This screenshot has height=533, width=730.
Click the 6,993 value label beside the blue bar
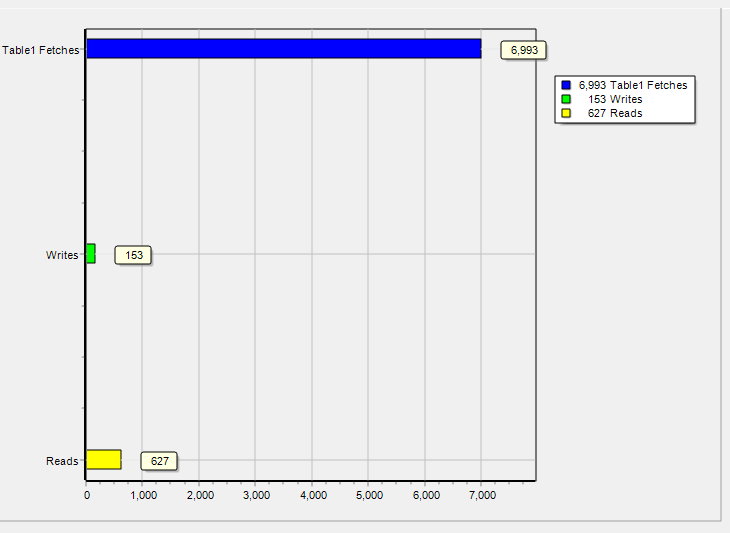point(523,50)
